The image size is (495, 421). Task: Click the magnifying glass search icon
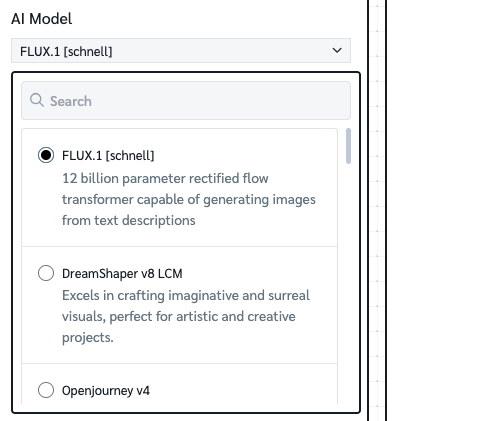37,100
